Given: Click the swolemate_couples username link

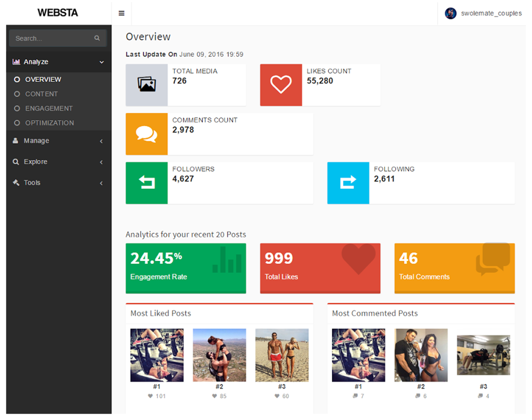Looking at the screenshot, I should [491, 13].
